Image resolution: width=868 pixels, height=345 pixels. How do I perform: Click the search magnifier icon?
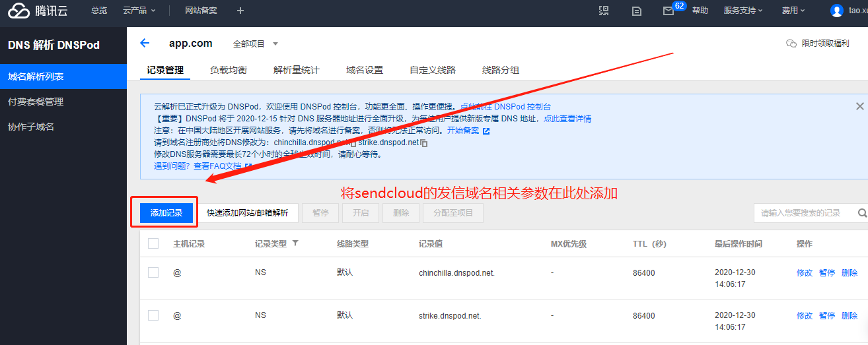[x=862, y=213]
